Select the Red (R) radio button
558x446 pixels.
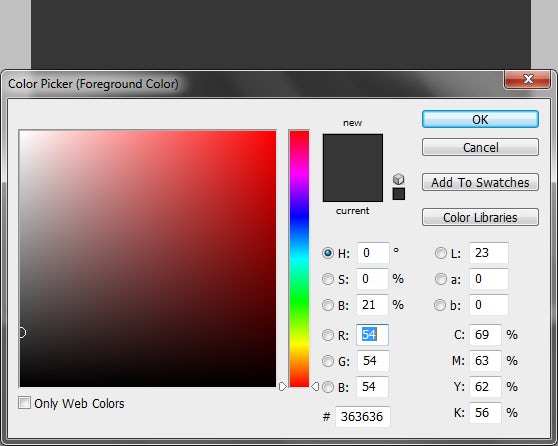click(x=327, y=335)
